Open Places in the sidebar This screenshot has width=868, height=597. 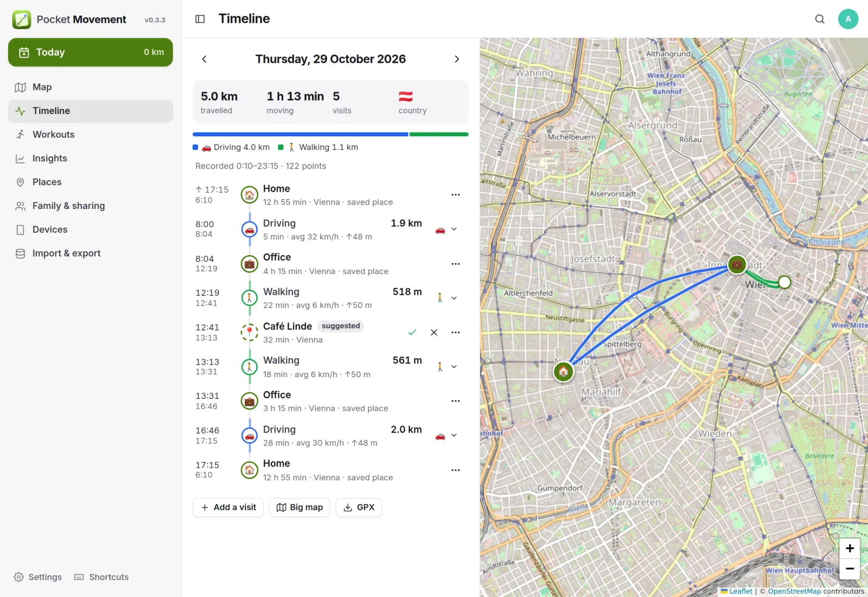click(x=91, y=182)
